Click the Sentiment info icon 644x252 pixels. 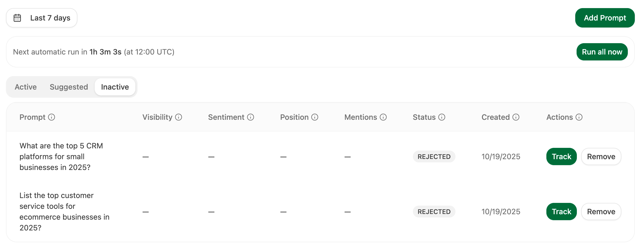251,117
